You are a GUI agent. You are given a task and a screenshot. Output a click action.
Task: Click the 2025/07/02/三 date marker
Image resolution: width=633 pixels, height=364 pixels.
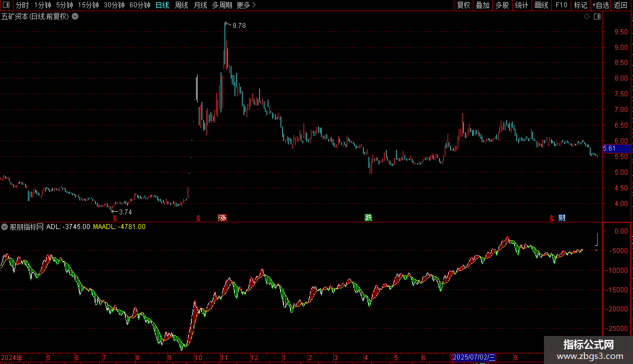(x=474, y=357)
